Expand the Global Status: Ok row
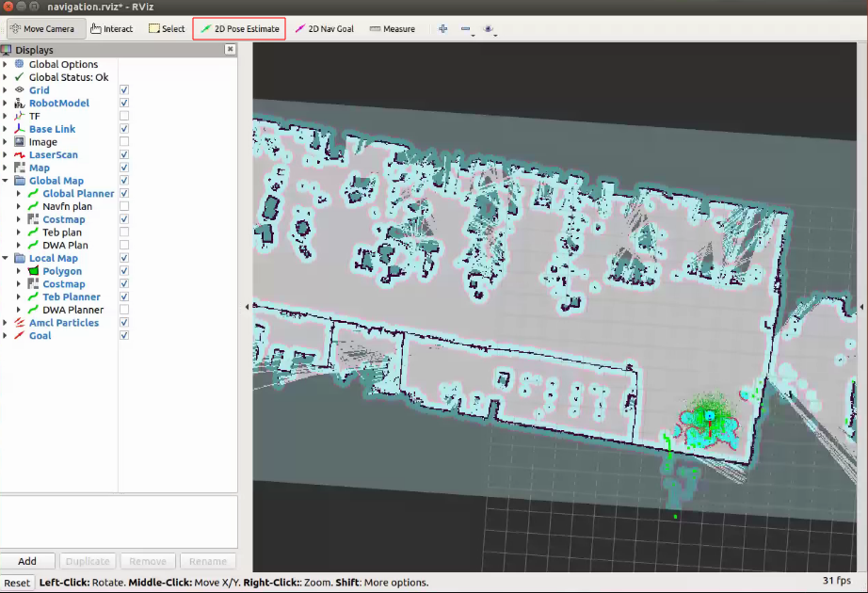868x593 pixels. click(x=5, y=77)
